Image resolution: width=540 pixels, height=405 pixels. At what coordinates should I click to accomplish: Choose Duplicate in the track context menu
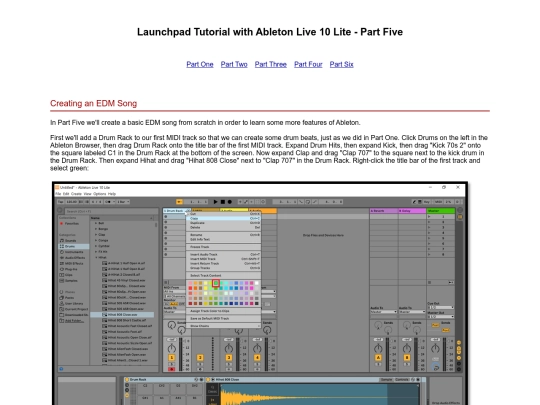coord(224,223)
